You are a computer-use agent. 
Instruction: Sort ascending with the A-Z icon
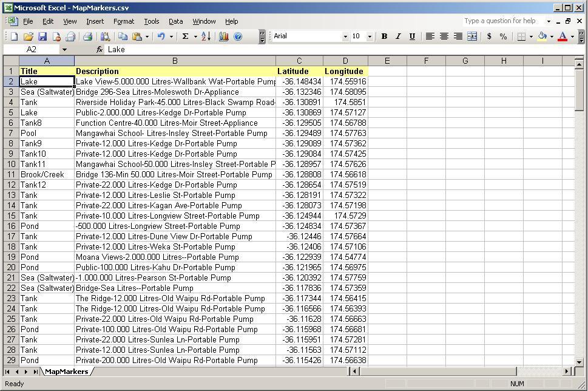point(206,36)
